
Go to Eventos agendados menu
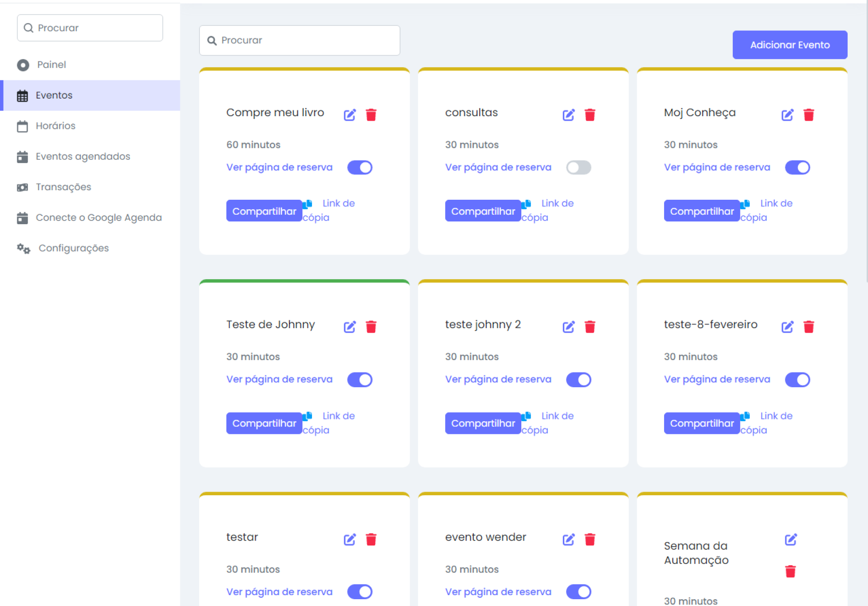tap(83, 156)
